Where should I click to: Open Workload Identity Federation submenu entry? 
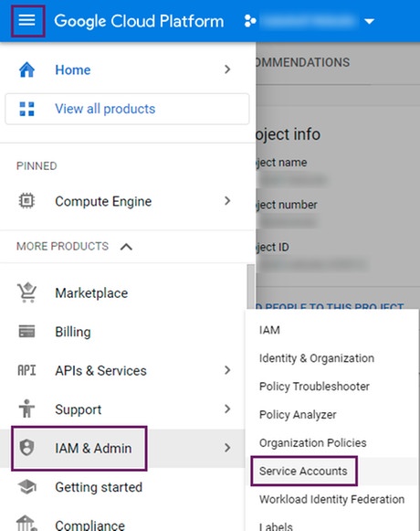click(331, 499)
